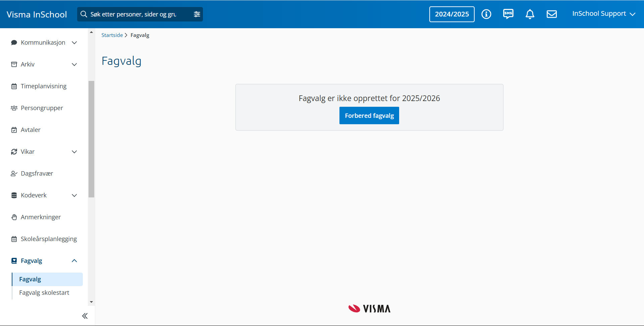
Task: Click the sidebar scrollbar thumb
Action: pos(91,139)
